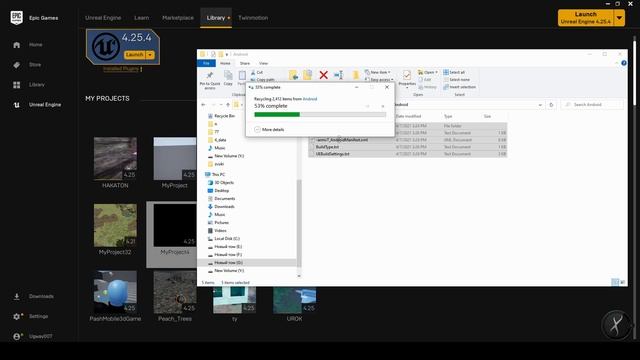Image resolution: width=640 pixels, height=360 pixels.
Task: Switch to details view icon in status bar
Action: 615,282
